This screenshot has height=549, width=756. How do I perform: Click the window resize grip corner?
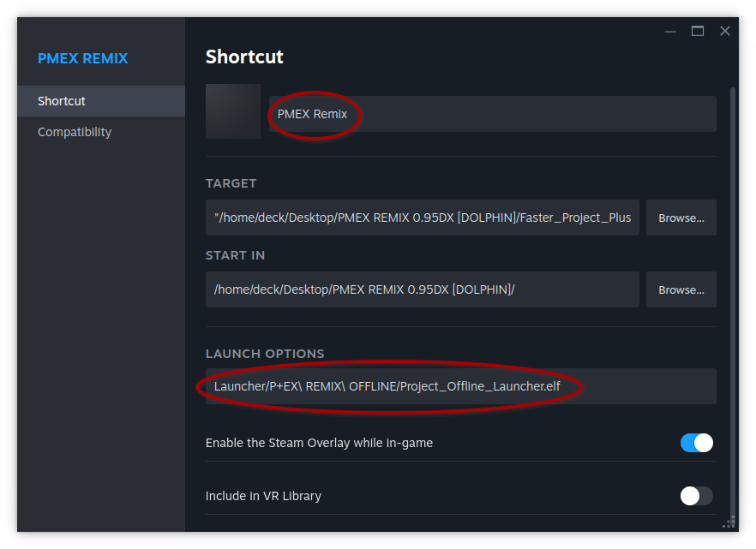[x=729, y=522]
